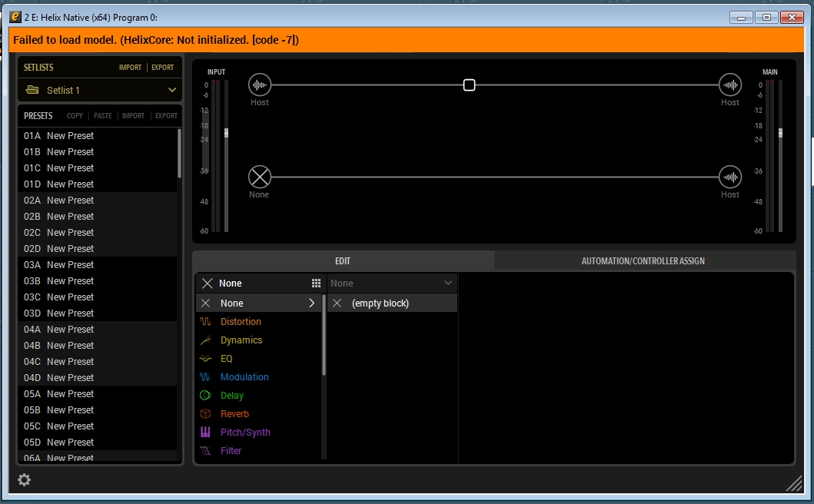Expand the None category arrow
This screenshot has height=504, width=814.
coord(311,303)
